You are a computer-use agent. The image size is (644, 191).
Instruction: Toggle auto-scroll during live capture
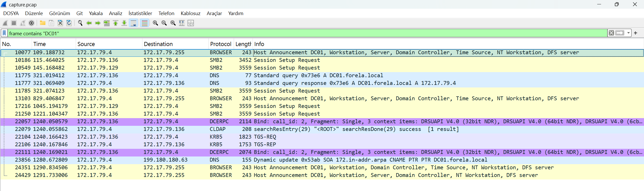[134, 23]
